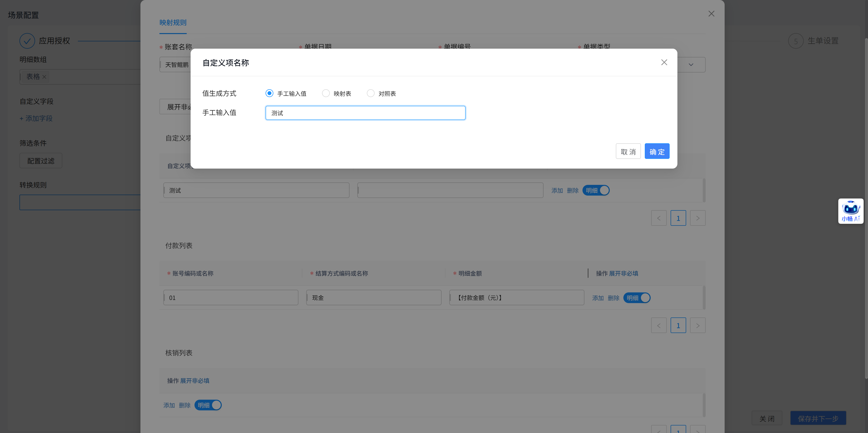Go to previous page in 自定义项 pagination

point(658,218)
